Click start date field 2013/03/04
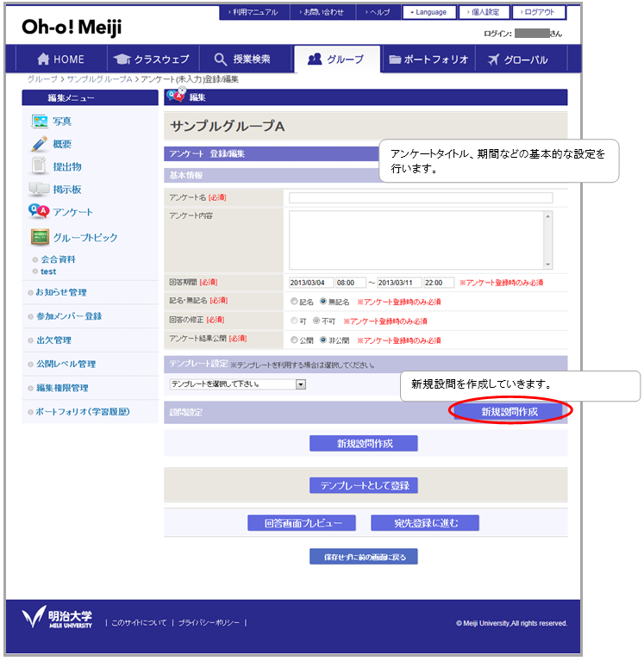Viewport: 644px width, 661px height. click(x=311, y=283)
